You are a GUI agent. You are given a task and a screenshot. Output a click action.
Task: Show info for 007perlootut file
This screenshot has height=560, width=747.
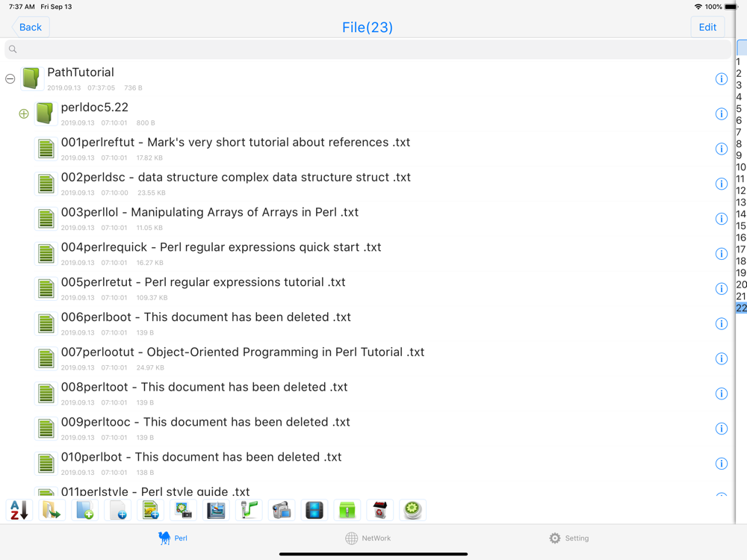coord(722,358)
